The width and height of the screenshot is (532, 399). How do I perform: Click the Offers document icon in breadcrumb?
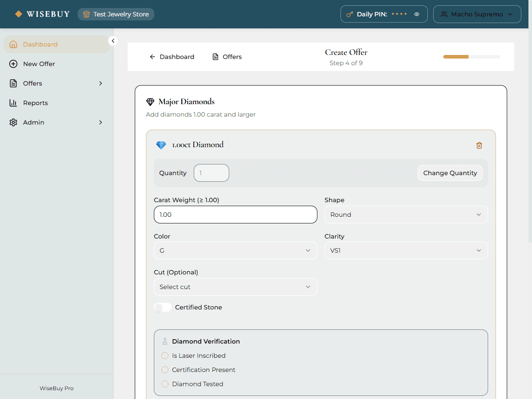[215, 57]
